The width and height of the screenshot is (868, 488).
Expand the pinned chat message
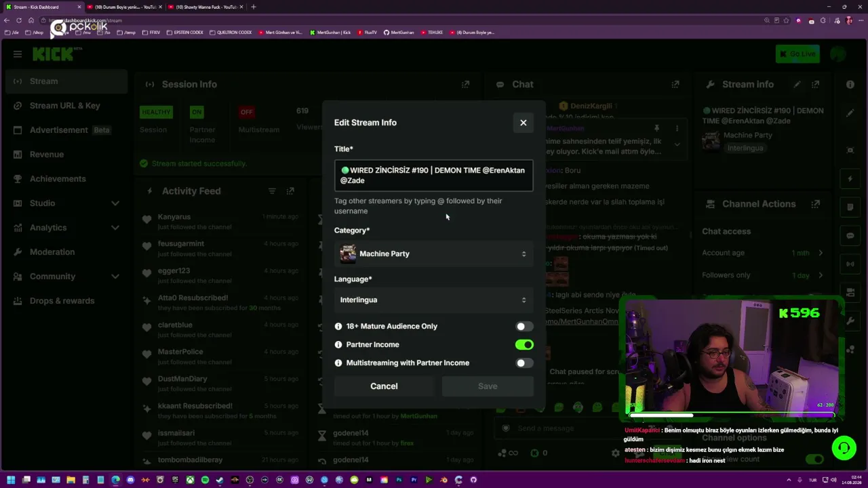click(677, 144)
